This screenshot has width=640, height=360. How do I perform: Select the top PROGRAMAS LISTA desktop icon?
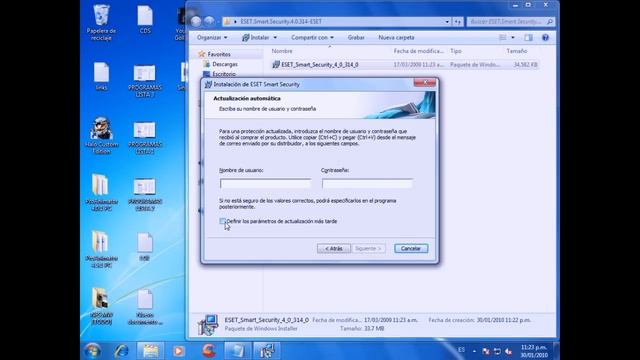point(145,80)
